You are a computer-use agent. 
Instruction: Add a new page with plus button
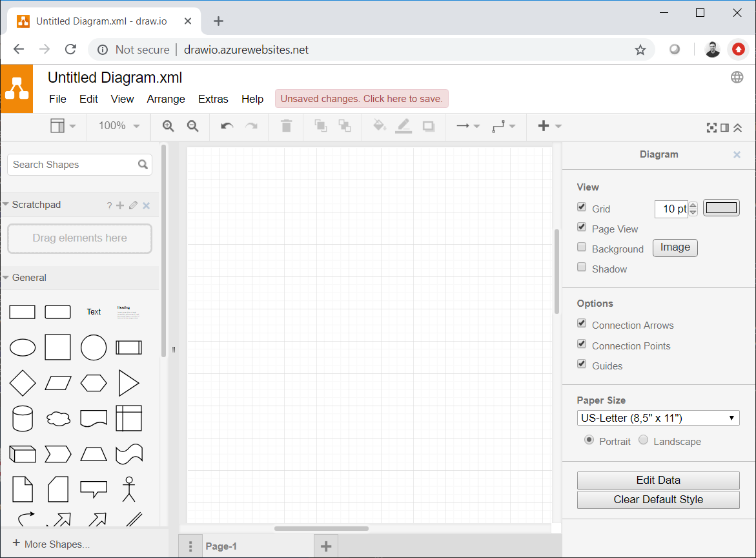[326, 546]
